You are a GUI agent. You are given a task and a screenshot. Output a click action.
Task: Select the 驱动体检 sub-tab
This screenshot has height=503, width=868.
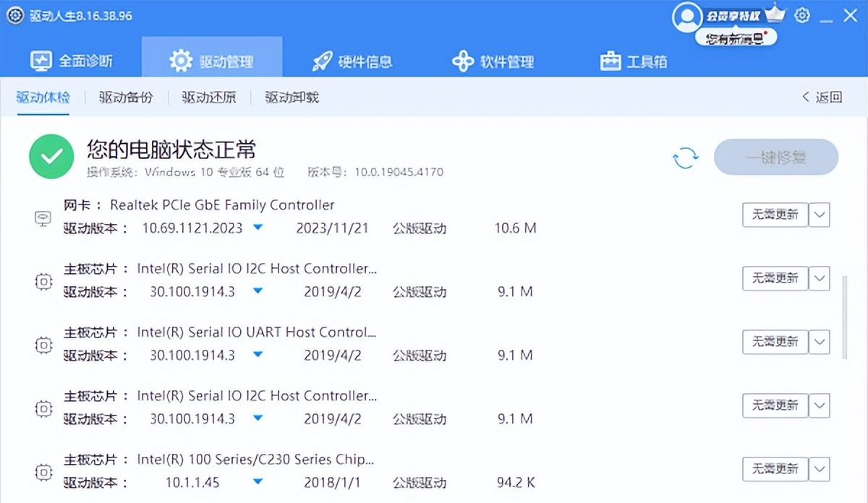pyautogui.click(x=43, y=98)
